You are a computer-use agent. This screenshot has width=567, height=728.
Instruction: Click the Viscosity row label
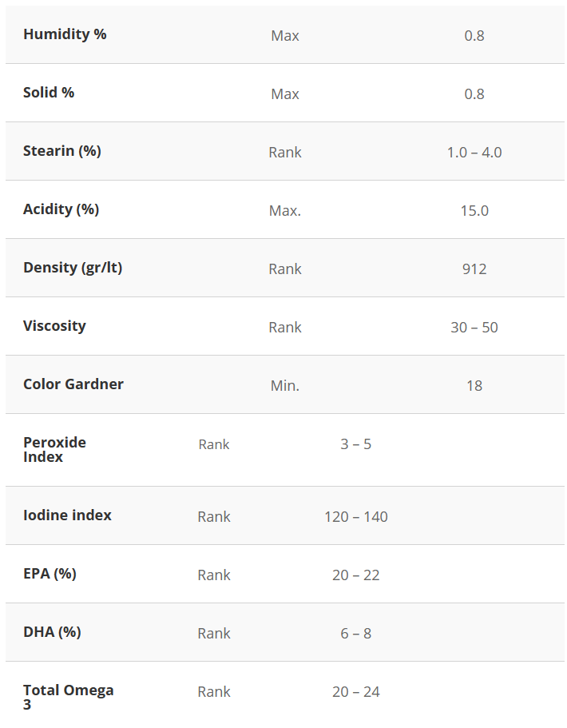click(54, 326)
